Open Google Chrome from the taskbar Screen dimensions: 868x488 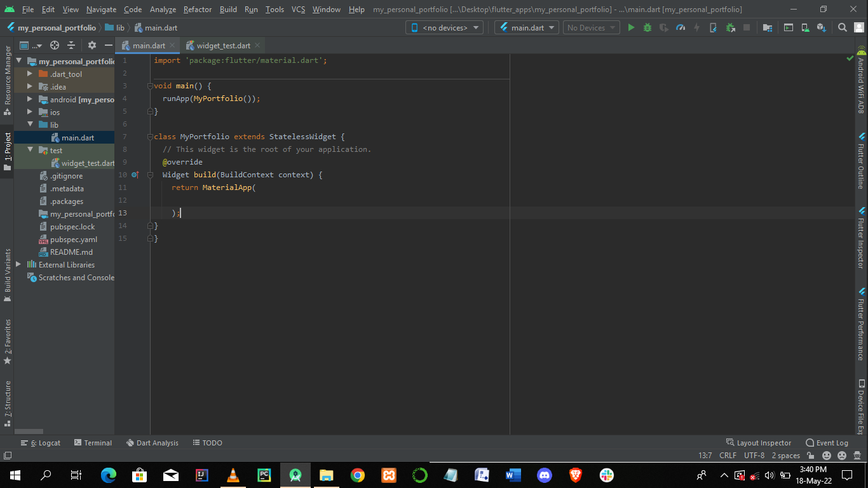358,475
